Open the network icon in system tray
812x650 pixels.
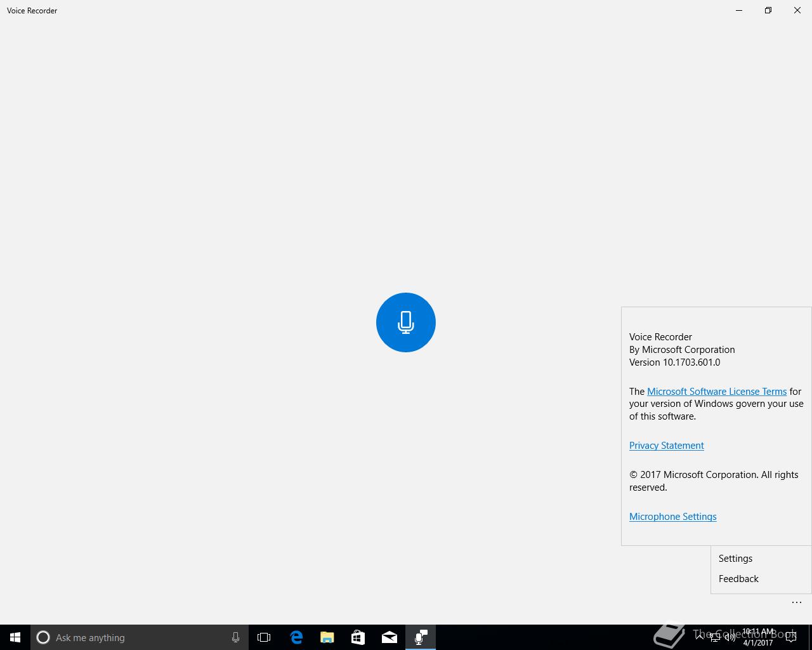click(715, 637)
